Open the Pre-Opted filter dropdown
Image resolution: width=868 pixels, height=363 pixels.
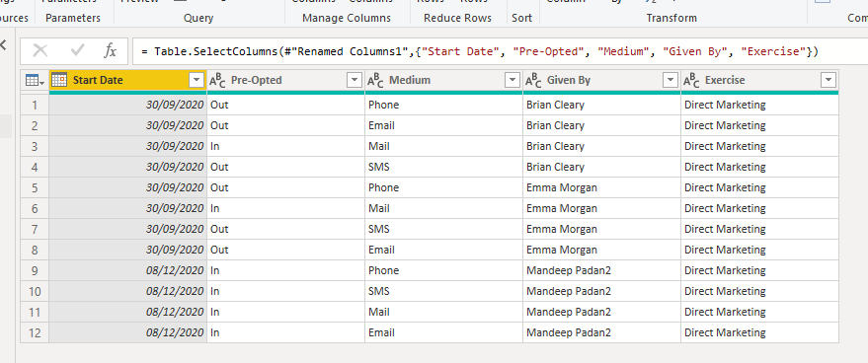355,80
